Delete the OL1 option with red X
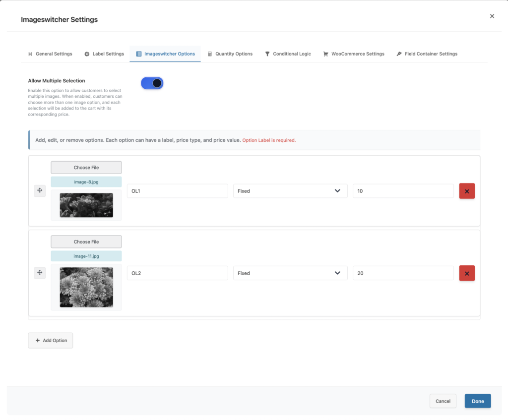This screenshot has width=508, height=420. pos(466,191)
